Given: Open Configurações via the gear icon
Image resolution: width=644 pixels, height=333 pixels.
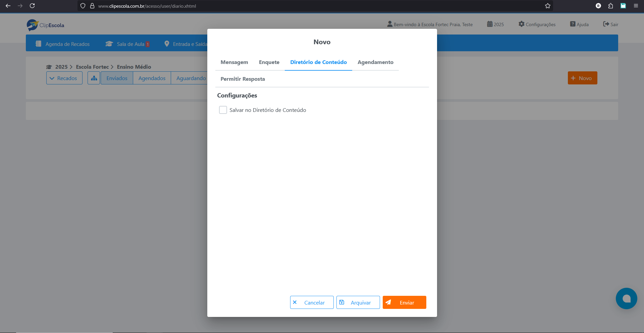Looking at the screenshot, I should pyautogui.click(x=521, y=24).
